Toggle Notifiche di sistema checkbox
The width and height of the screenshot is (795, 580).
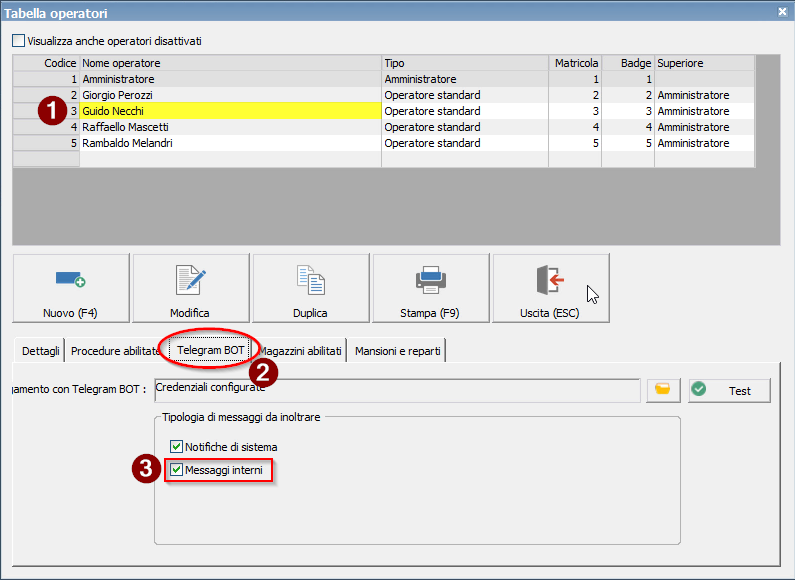click(x=177, y=447)
